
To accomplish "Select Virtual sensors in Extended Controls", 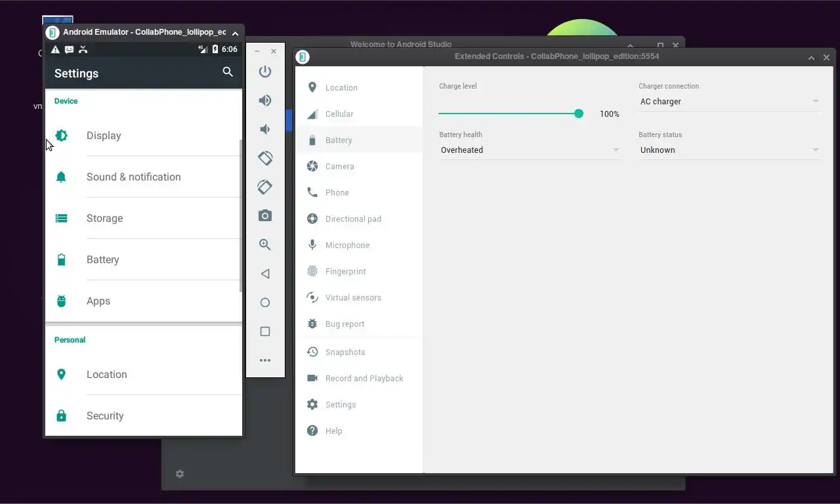I will [359, 297].
